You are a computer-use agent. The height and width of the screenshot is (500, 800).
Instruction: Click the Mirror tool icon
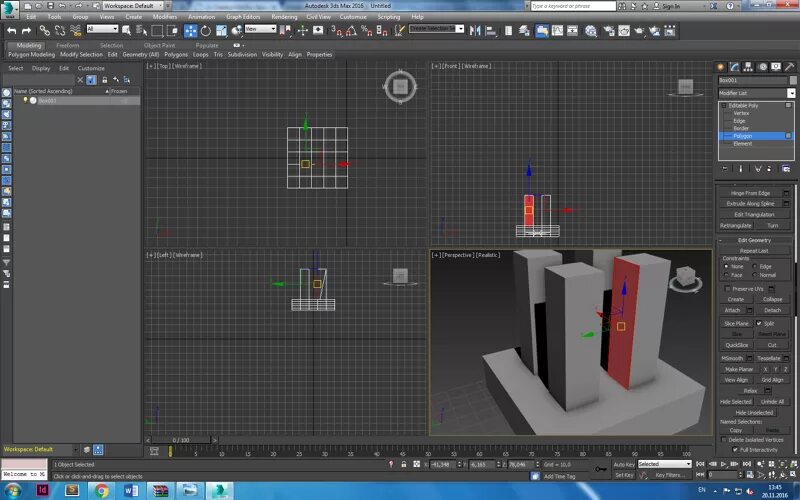(475, 31)
